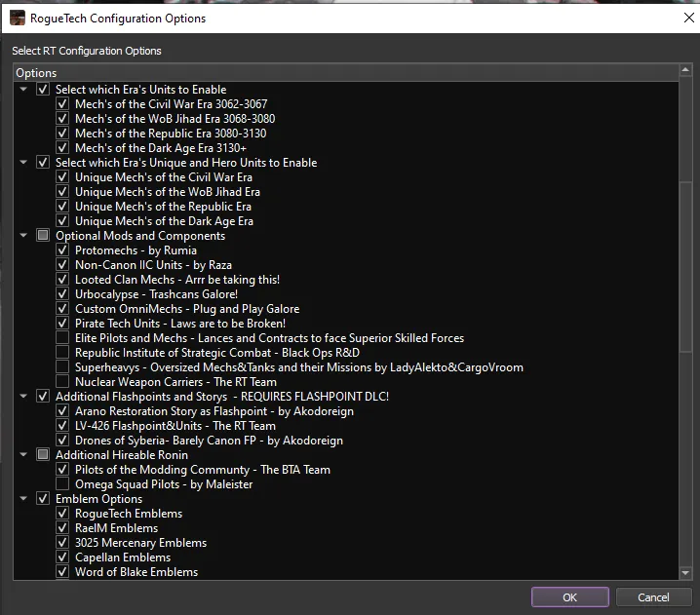The image size is (700, 615).
Task: Uncheck Unique Mech's of the WoB Jihad Era
Action: [x=62, y=192]
